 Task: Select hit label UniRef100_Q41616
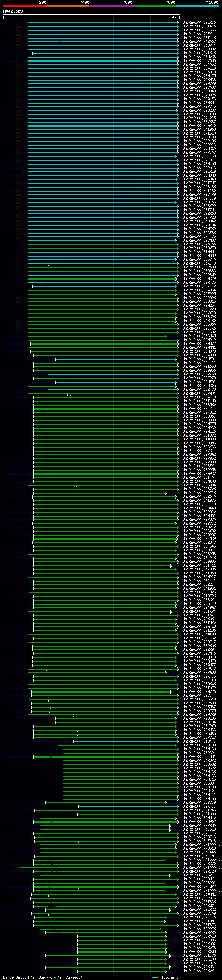[x=199, y=53]
